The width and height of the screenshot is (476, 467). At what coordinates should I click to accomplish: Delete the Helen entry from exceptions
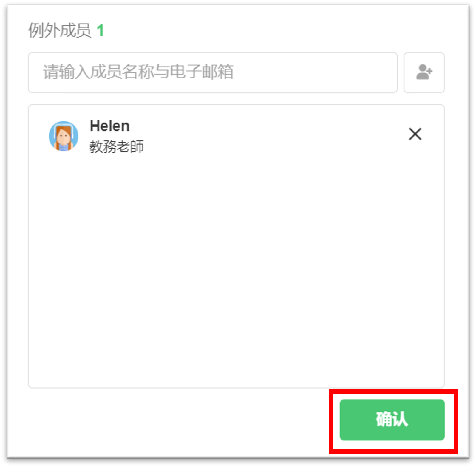click(x=415, y=134)
